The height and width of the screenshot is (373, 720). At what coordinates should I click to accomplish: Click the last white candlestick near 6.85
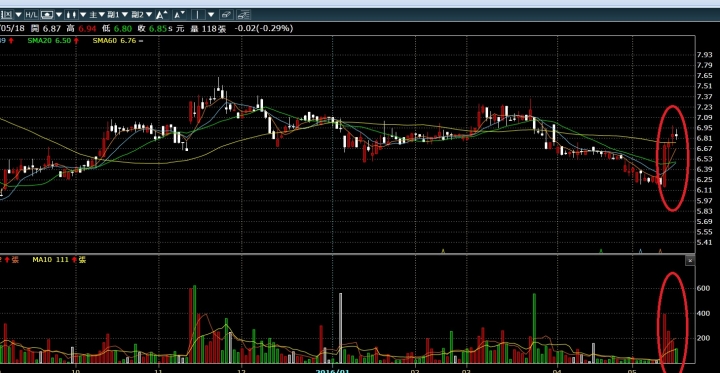coord(676,135)
